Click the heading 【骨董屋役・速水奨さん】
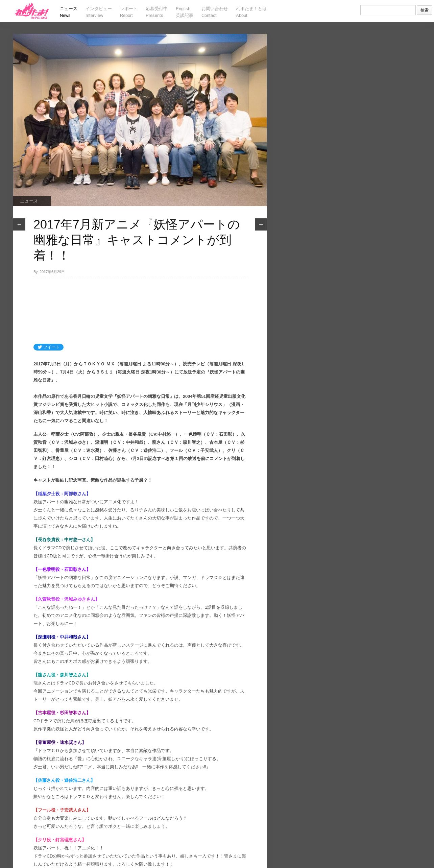This screenshot has height=868, width=434. pos(60,743)
